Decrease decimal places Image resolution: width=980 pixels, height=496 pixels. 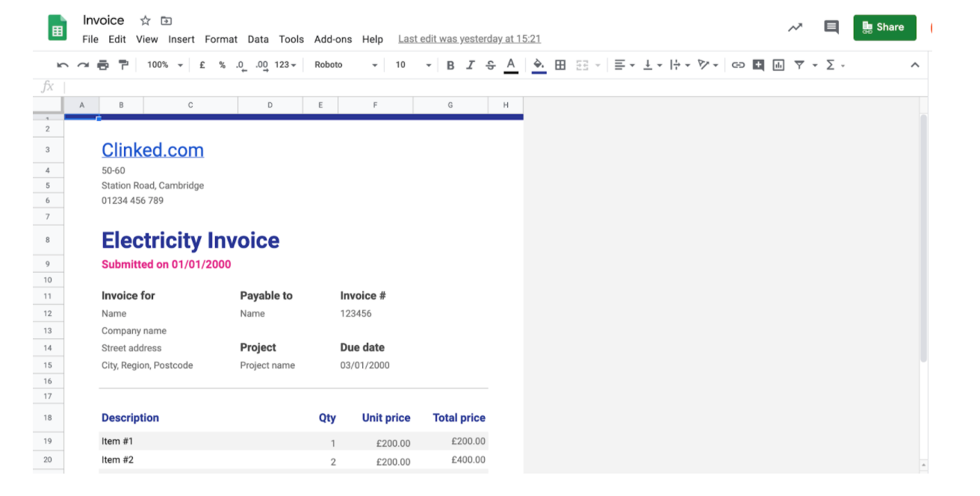(x=241, y=65)
